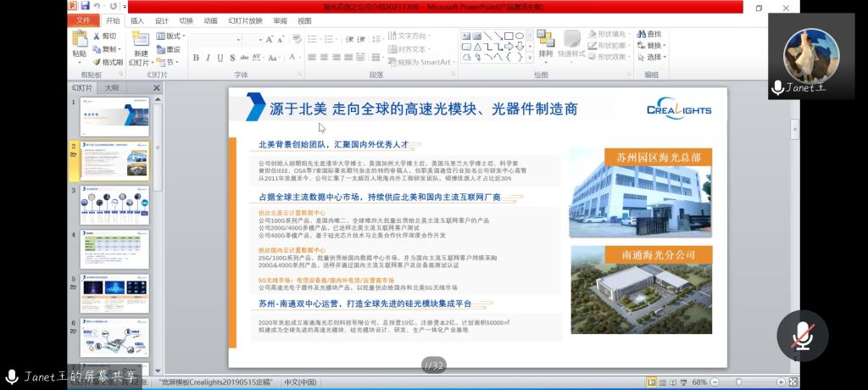Click the zoom out minus button
This screenshot has width=868, height=390.
click(715, 382)
